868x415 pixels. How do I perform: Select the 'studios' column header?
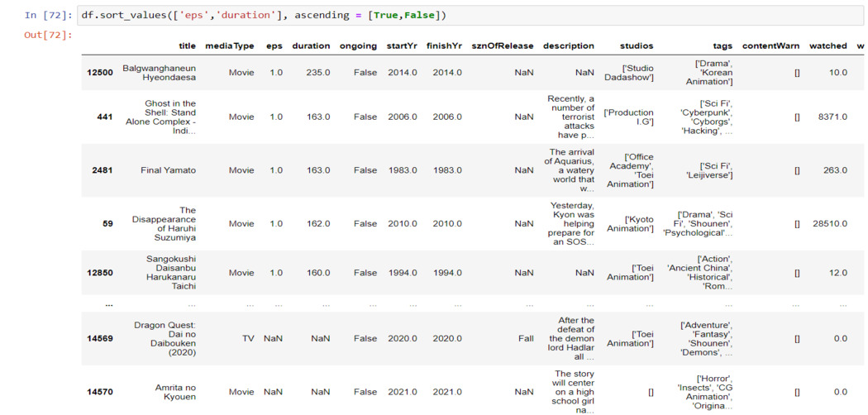pos(637,46)
